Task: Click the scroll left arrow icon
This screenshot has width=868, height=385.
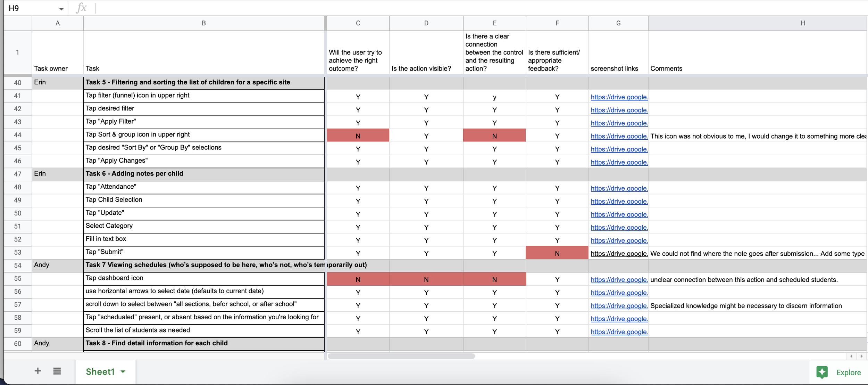Action: pyautogui.click(x=851, y=356)
